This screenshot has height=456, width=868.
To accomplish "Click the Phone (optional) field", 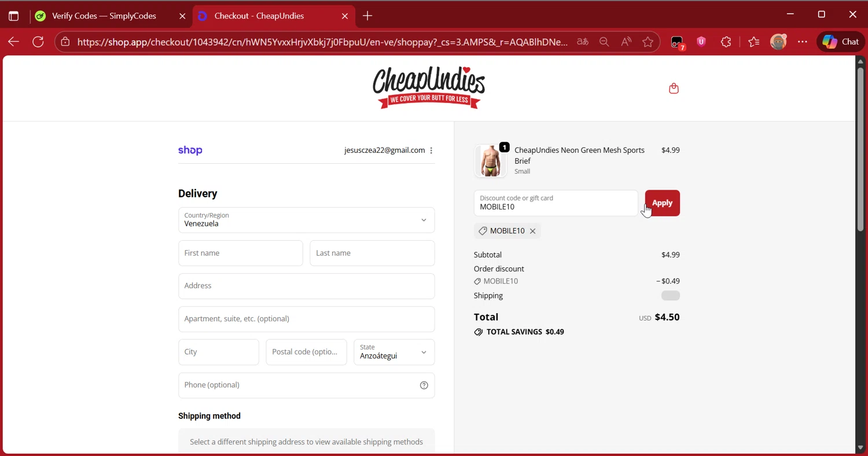I will [306, 385].
